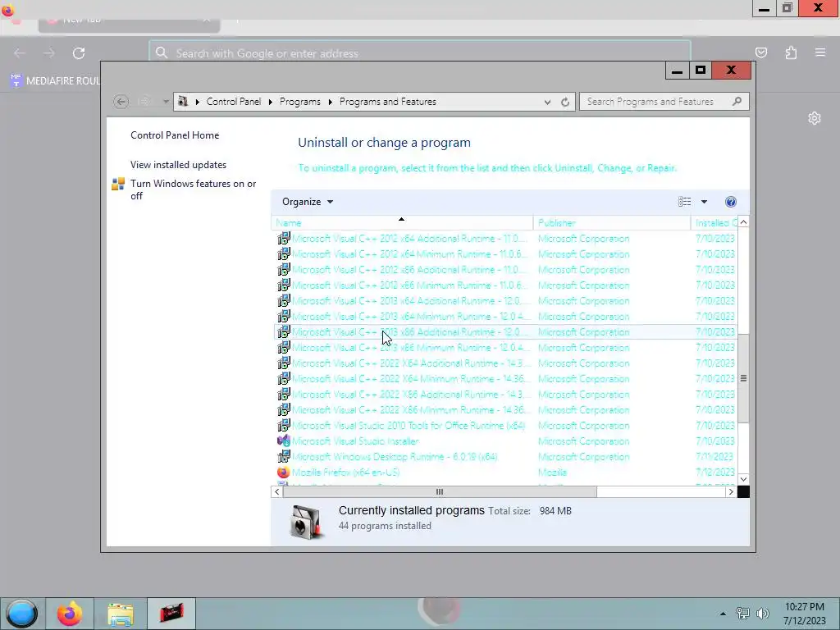Click the horizontal scrollbar thumb

(440, 492)
